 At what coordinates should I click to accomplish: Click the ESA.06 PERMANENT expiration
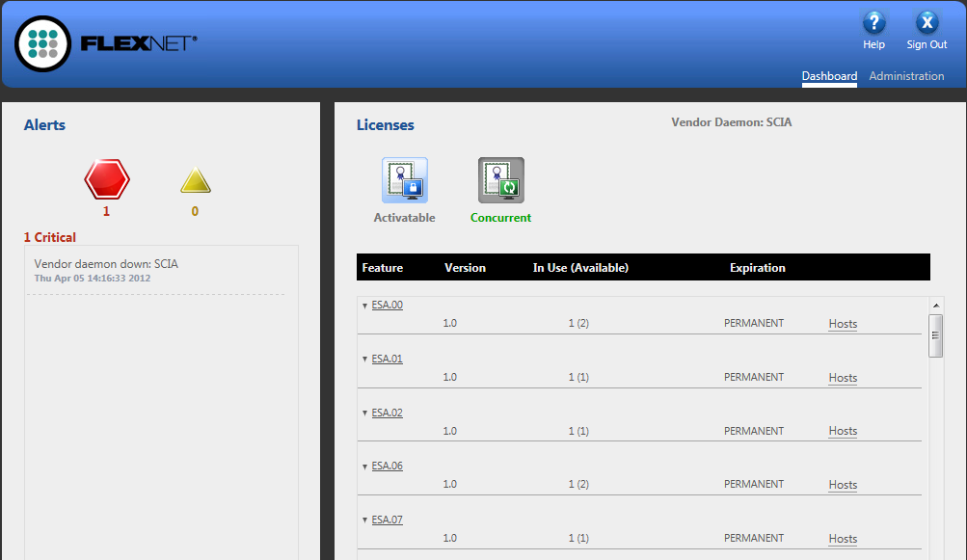coord(754,484)
